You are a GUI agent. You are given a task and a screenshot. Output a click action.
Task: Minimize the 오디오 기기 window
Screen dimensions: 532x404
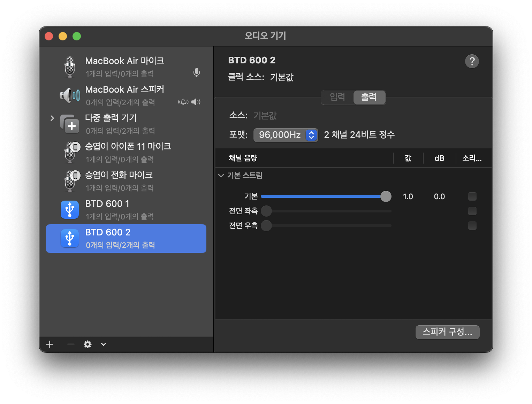(x=63, y=36)
